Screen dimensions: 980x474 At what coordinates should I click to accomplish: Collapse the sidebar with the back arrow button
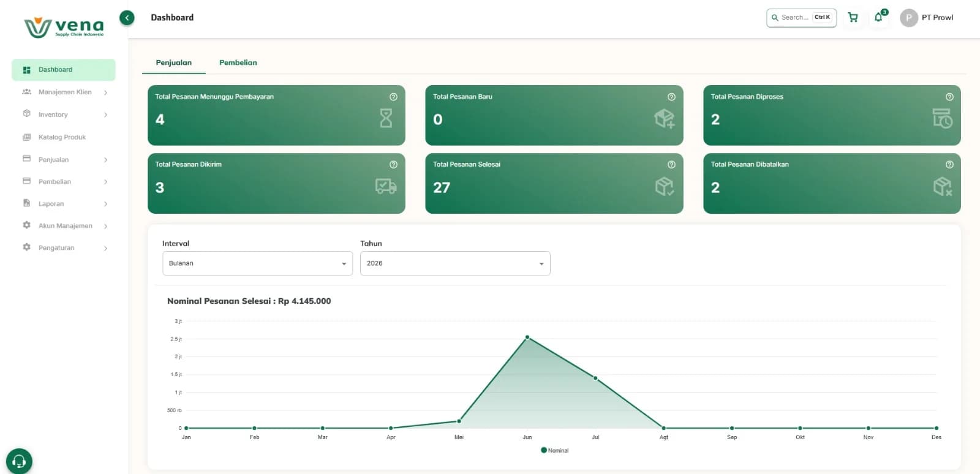coord(127,18)
